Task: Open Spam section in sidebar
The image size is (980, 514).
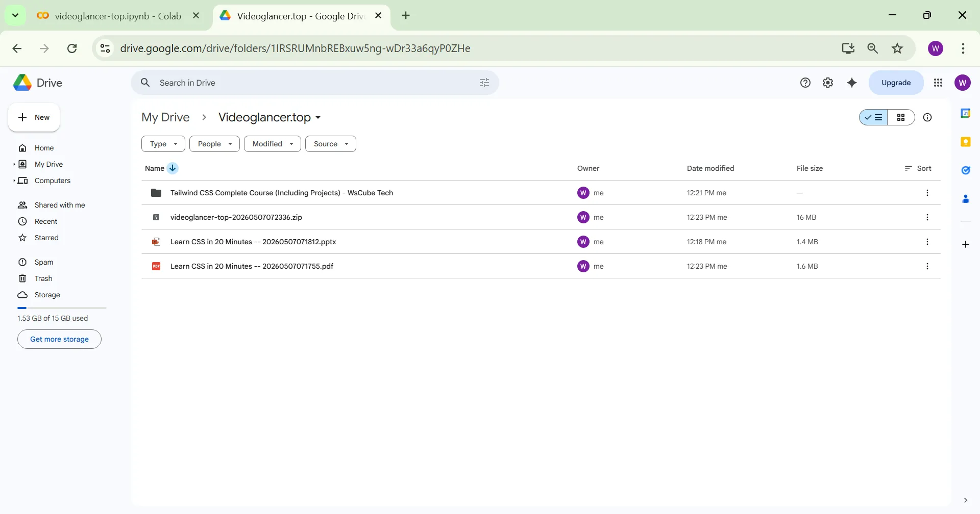Action: coord(44,262)
